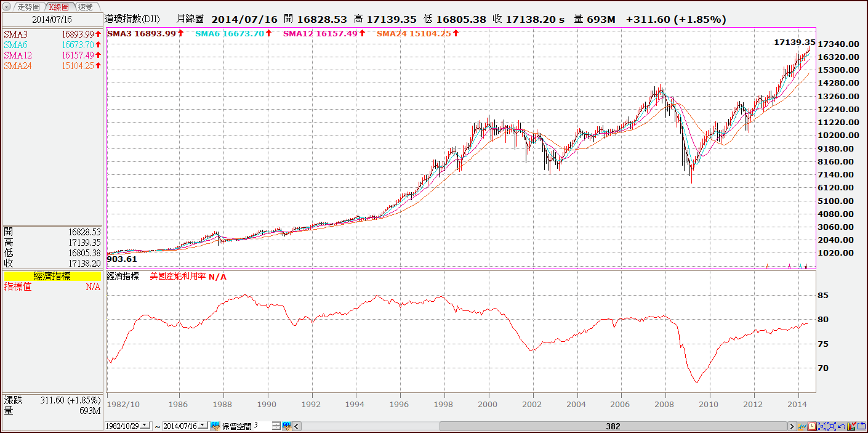868x433 pixels.
Task: Click the blue undo arrow icon
Action: [x=842, y=426]
